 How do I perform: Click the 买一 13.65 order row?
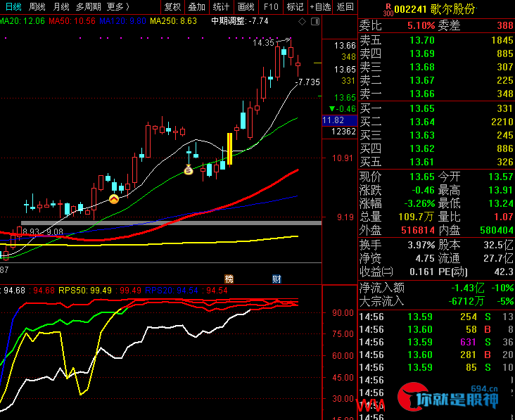point(436,108)
